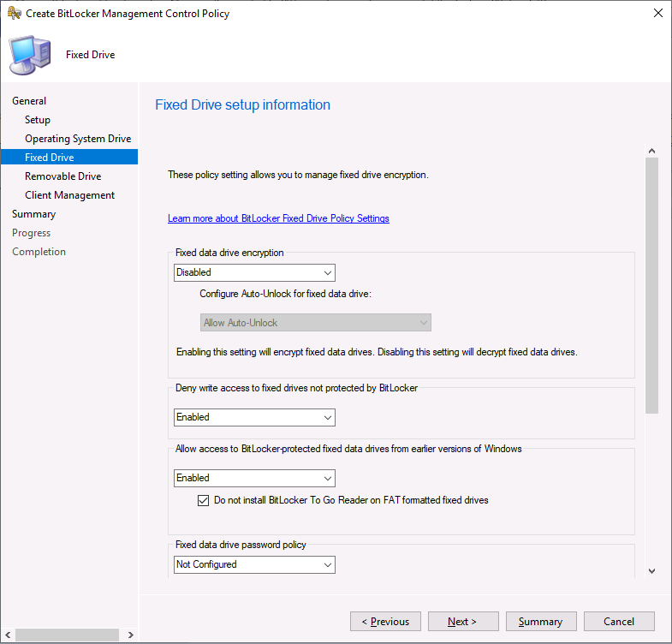
Task: Click the vertical scrollbar up arrow
Action: [651, 151]
